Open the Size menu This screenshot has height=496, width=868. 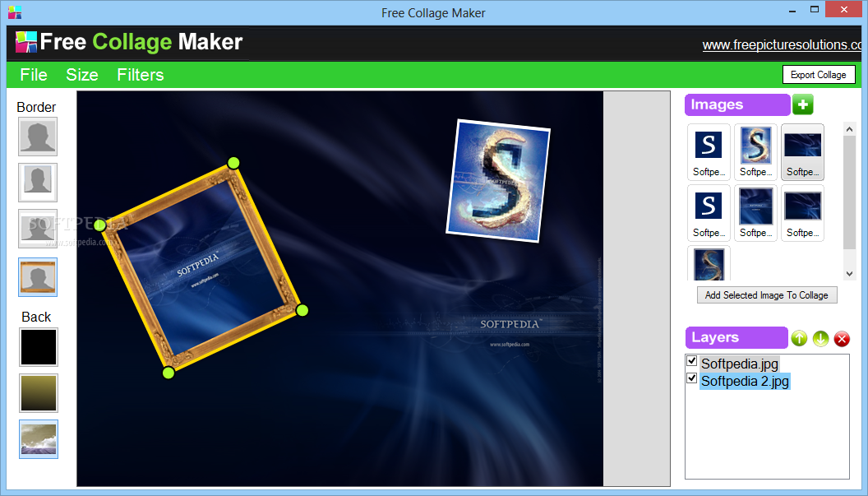82,75
